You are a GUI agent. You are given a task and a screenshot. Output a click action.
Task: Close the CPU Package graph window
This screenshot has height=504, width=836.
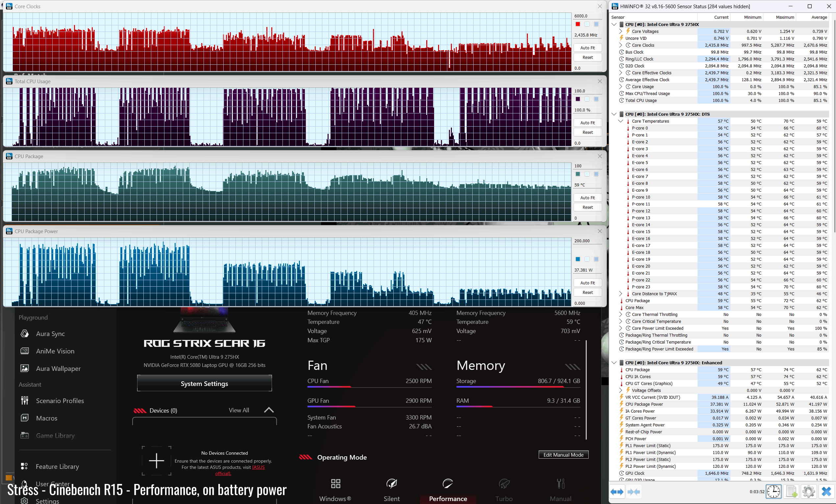pos(600,156)
